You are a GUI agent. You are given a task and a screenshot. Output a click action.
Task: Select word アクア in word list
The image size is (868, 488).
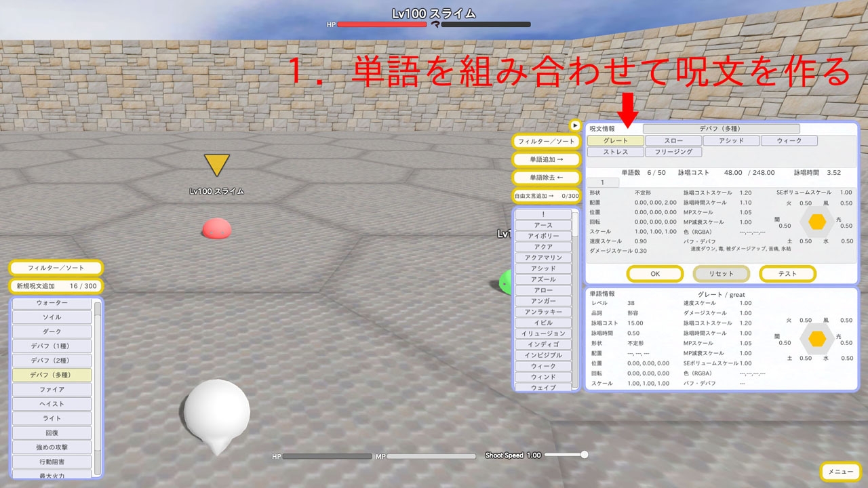543,247
